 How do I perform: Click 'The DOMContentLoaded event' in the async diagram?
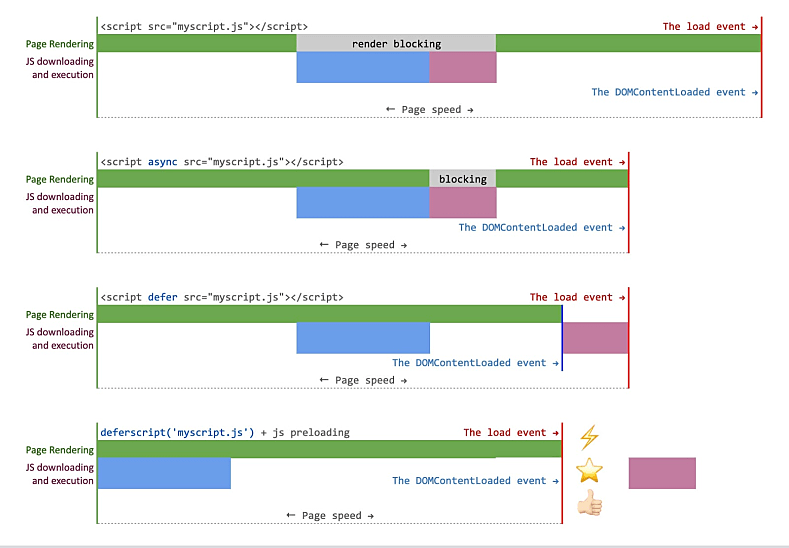click(x=541, y=227)
